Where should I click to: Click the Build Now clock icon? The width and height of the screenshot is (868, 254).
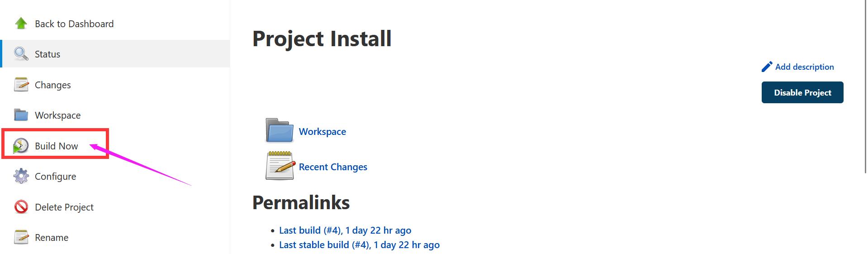coord(21,146)
